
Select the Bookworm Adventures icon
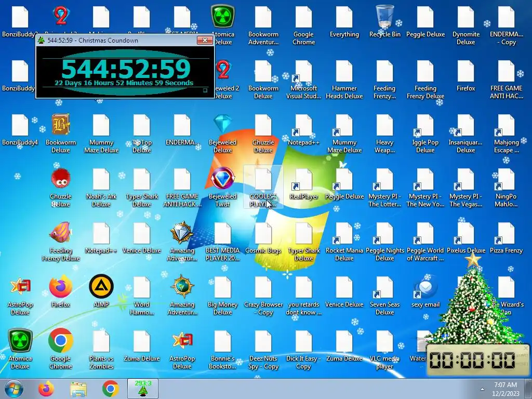263,26
